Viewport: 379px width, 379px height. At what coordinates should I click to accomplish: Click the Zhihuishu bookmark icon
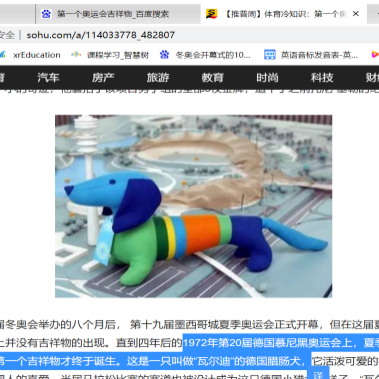point(76,54)
